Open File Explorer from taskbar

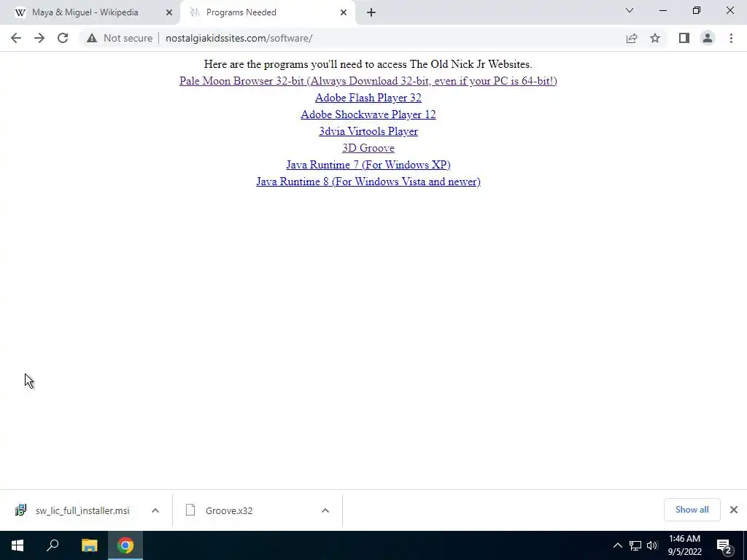coord(89,545)
